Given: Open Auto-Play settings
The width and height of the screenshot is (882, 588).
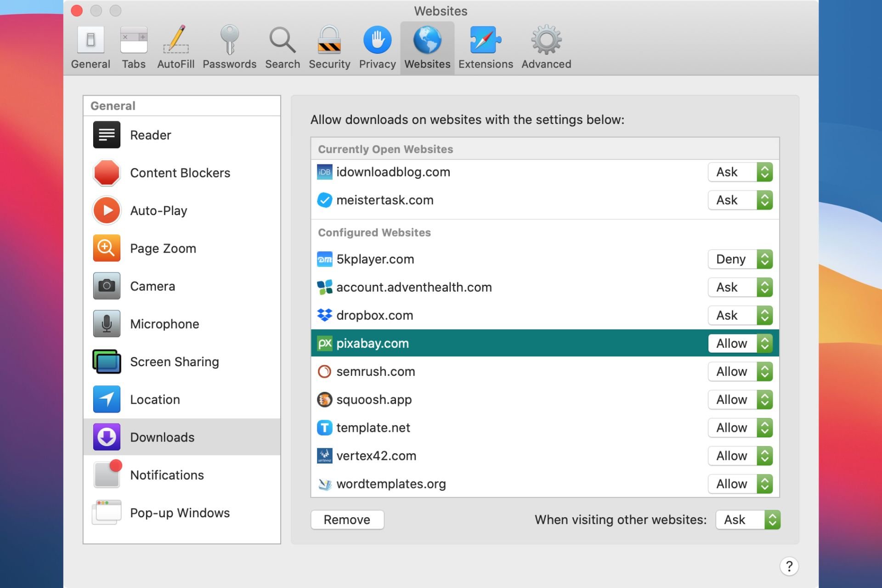Looking at the screenshot, I should [x=158, y=210].
